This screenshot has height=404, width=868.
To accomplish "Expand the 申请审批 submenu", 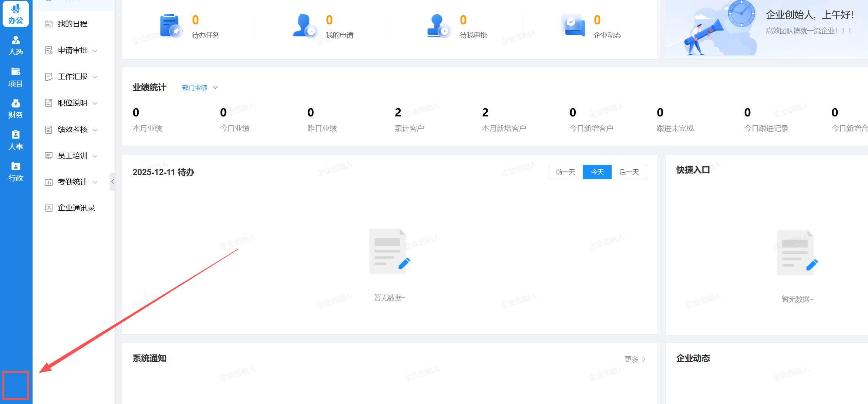I will coord(73,50).
